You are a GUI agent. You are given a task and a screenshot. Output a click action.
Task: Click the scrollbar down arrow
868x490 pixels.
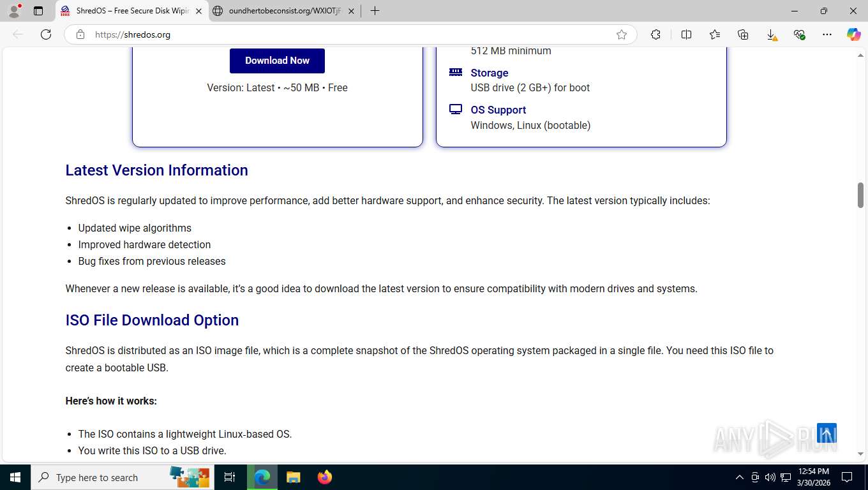(860, 454)
